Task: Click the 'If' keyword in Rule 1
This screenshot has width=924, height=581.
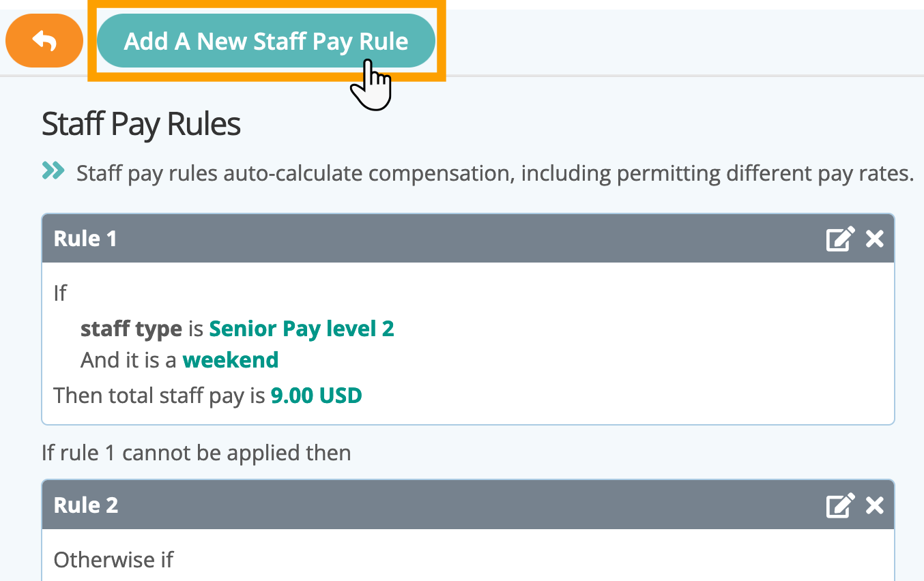Action: tap(60, 293)
